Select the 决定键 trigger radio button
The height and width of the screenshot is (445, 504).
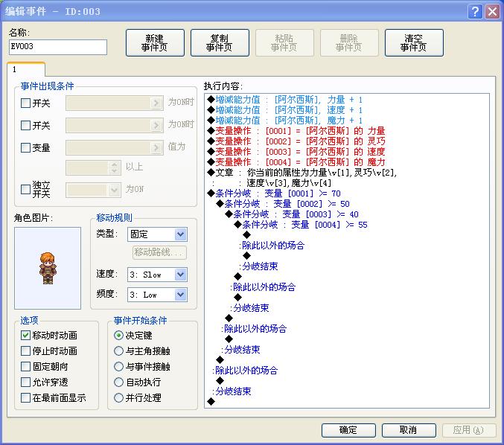click(x=118, y=336)
